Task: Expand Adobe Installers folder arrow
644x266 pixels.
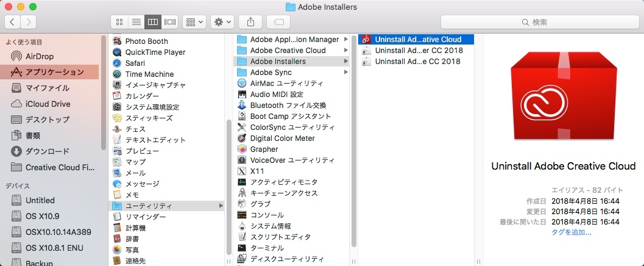Action: [346, 61]
